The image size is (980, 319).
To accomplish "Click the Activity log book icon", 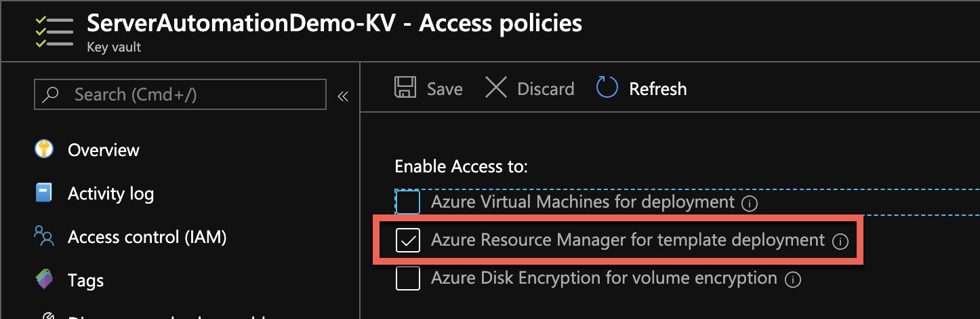I will [x=44, y=193].
